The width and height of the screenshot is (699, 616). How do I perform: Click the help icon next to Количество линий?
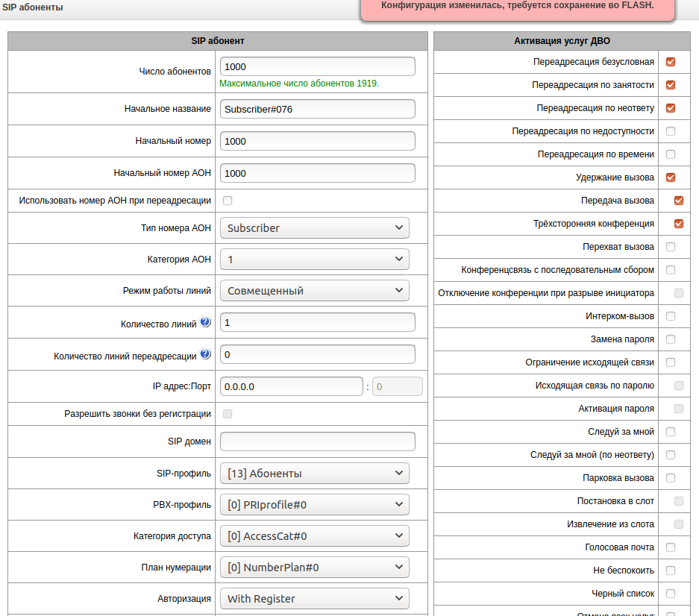click(206, 323)
